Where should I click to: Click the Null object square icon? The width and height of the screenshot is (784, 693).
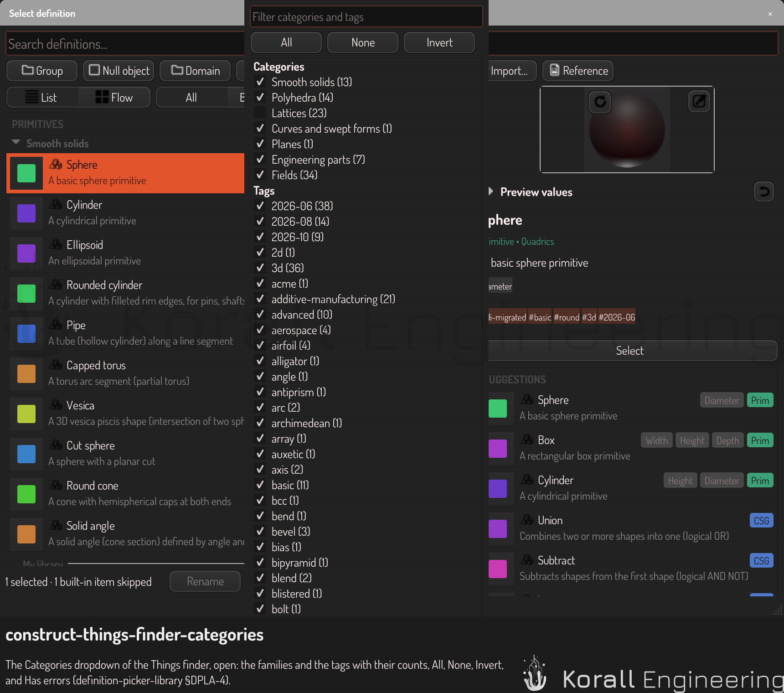94,70
